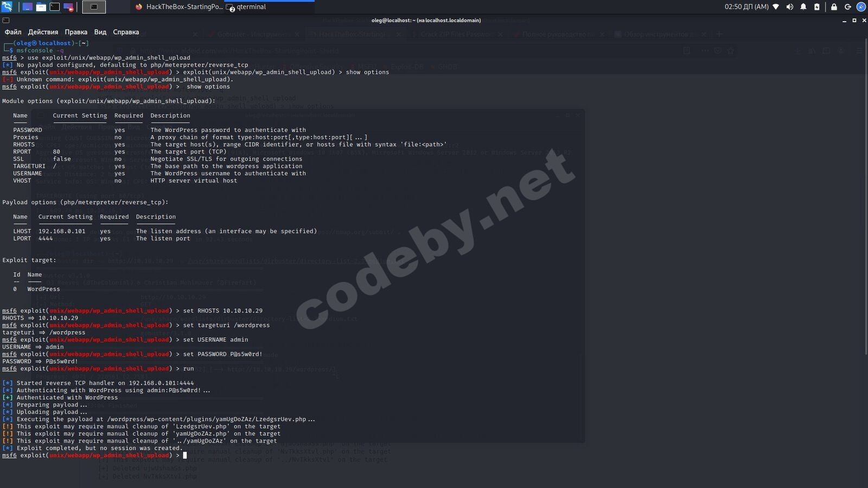This screenshot has width=868, height=488.
Task: Switch to the HackTheBox-StartingPo... Firefox window
Action: coord(178,7)
